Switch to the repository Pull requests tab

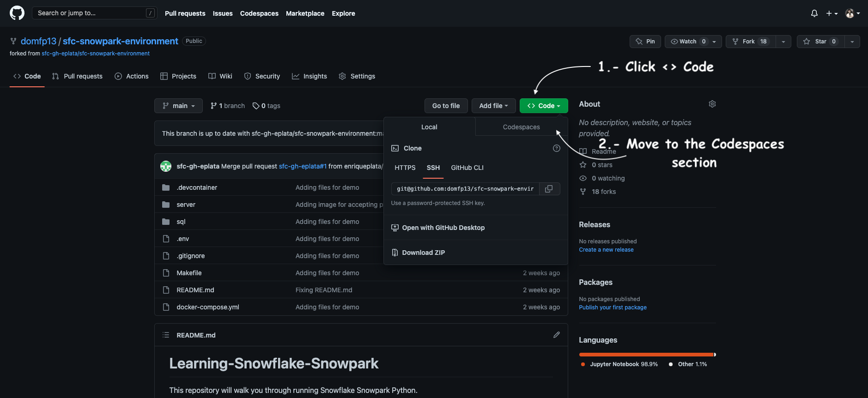pyautogui.click(x=78, y=76)
